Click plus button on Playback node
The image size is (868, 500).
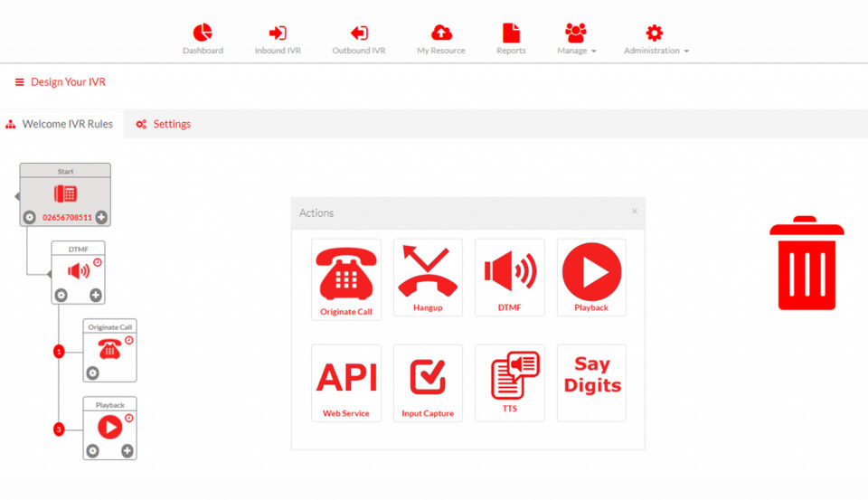[x=127, y=450]
